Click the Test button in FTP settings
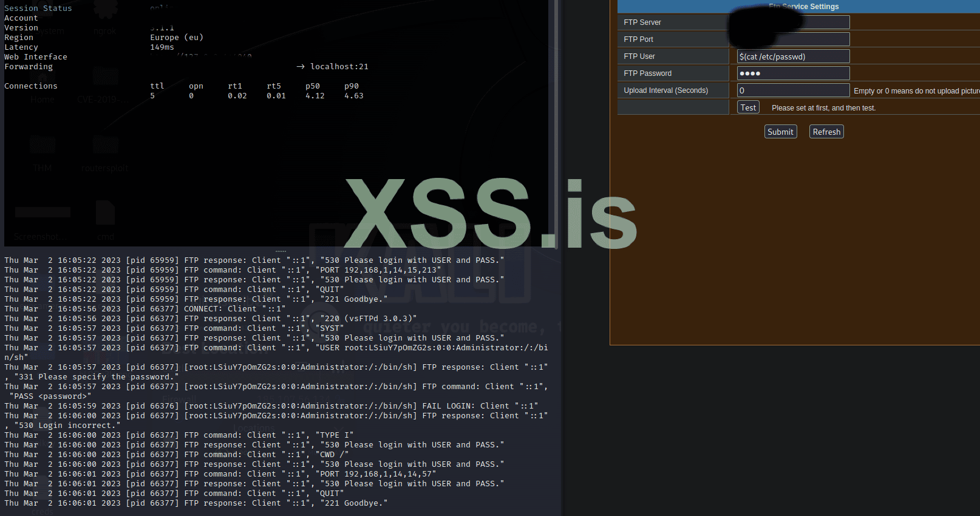The width and height of the screenshot is (980, 516). pos(748,107)
